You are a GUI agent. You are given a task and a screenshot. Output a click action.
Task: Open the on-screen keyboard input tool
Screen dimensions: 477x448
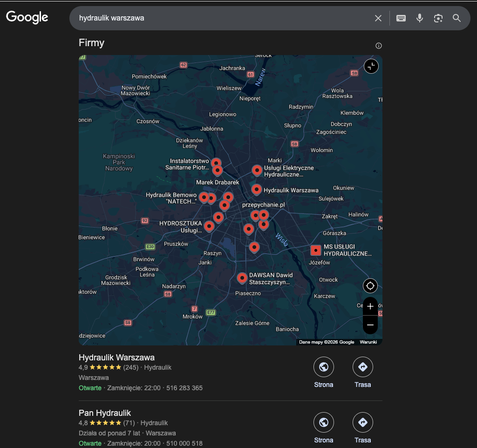[401, 18]
